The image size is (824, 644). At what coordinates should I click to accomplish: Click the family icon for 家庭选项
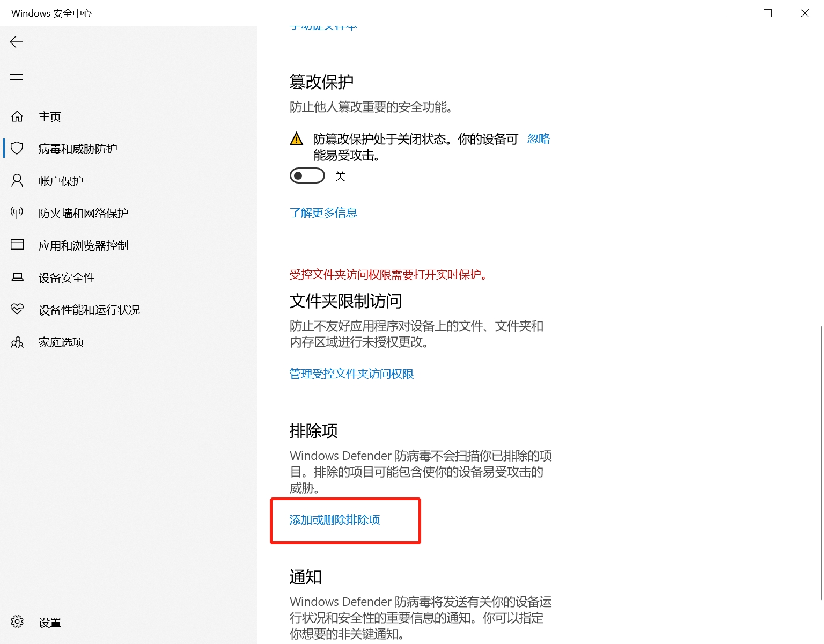pos(17,342)
